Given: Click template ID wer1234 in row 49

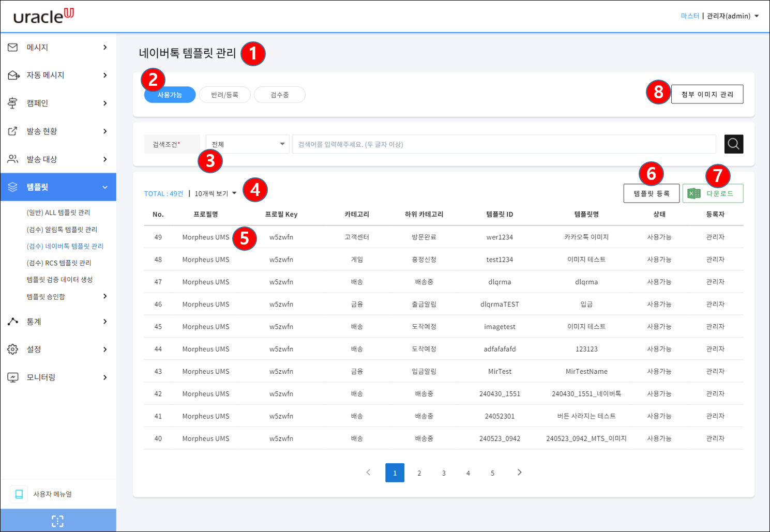Looking at the screenshot, I should click(500, 237).
